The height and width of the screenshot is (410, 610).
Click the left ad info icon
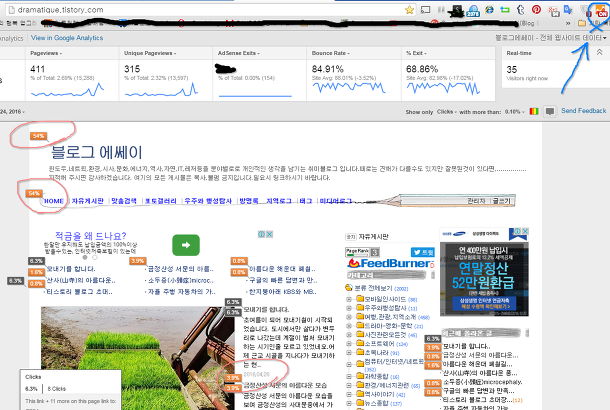[261, 234]
